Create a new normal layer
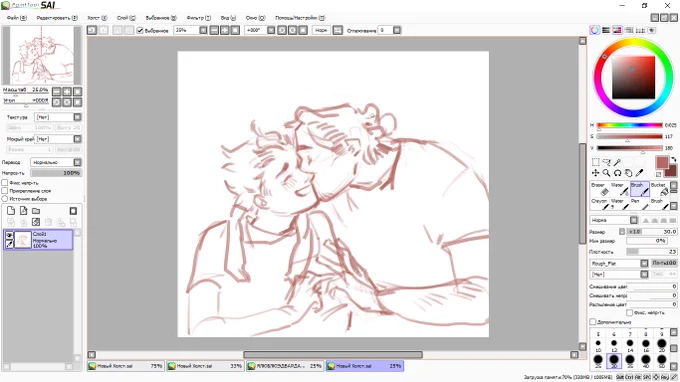The width and height of the screenshot is (680, 382). [x=11, y=210]
